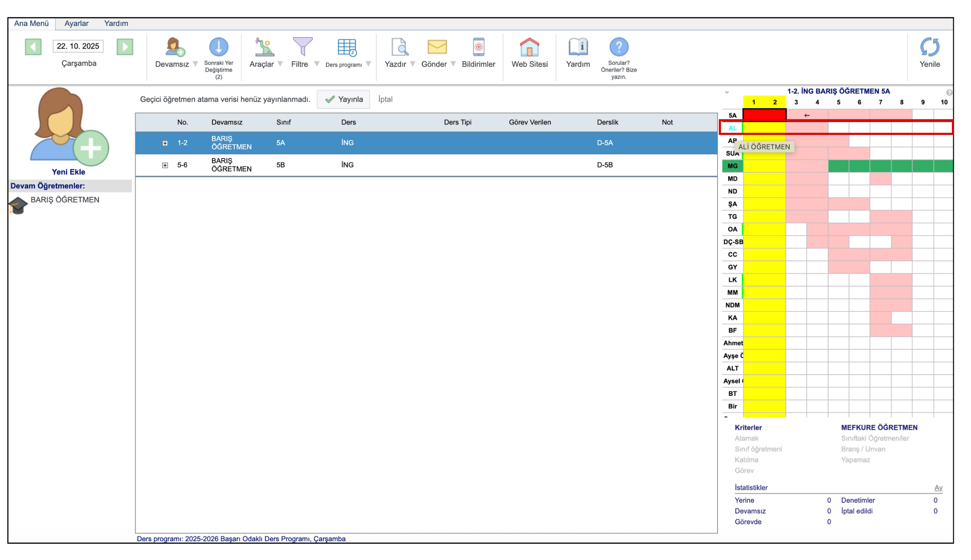Open the Ayarlar menu tab

click(x=76, y=24)
